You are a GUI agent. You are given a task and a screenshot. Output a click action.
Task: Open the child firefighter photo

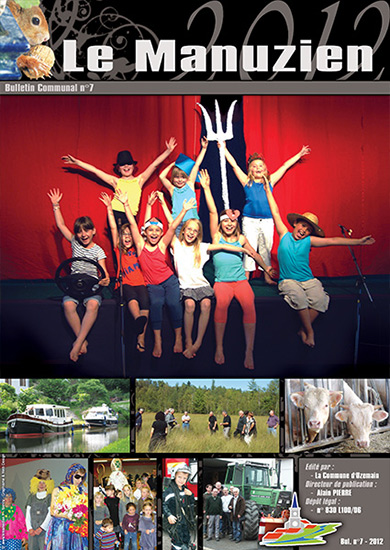tap(180, 504)
